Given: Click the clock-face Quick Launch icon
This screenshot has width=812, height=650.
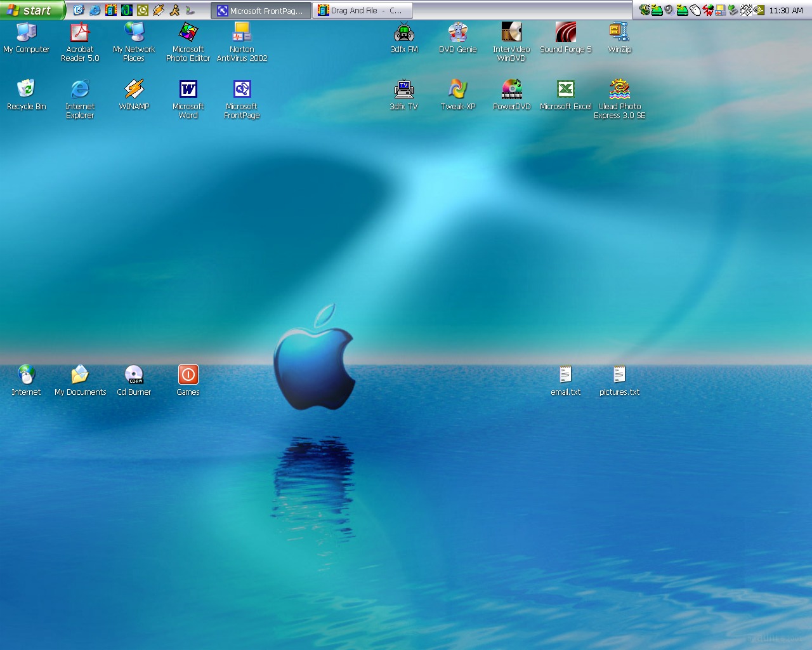Looking at the screenshot, I should coord(143,10).
